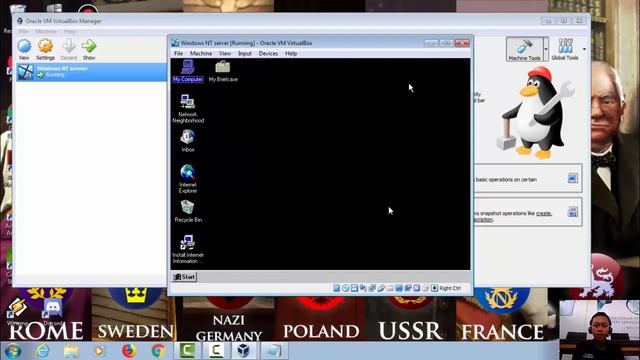Click the audio status icon
The height and width of the screenshot is (360, 640).
click(363, 288)
